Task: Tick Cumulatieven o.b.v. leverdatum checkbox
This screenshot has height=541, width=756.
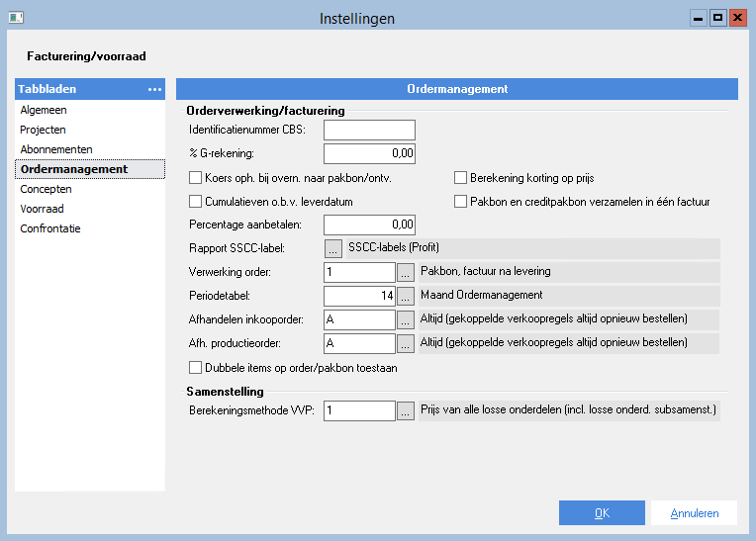Action: pos(195,202)
